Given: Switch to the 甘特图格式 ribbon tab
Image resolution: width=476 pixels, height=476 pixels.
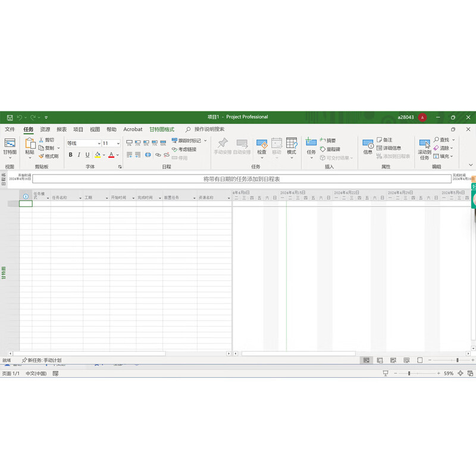Looking at the screenshot, I should click(x=162, y=129).
